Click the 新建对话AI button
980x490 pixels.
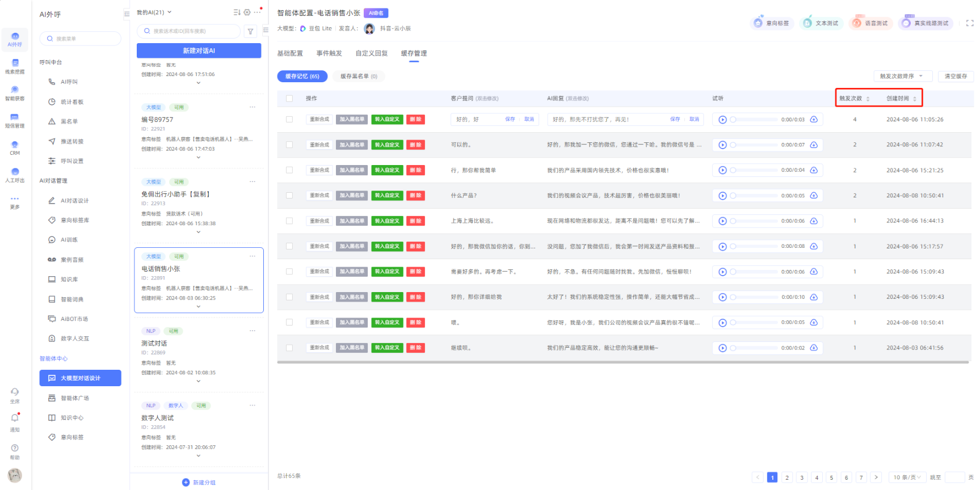click(199, 51)
